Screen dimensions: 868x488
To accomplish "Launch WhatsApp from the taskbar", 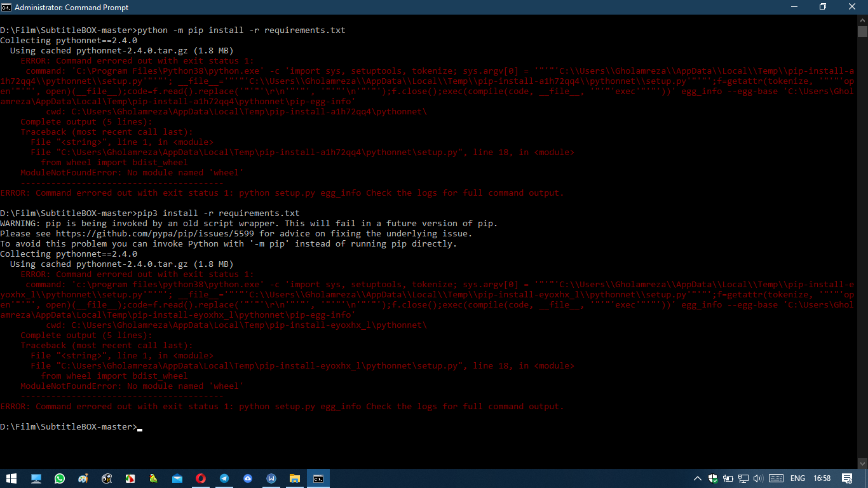I will [59, 478].
